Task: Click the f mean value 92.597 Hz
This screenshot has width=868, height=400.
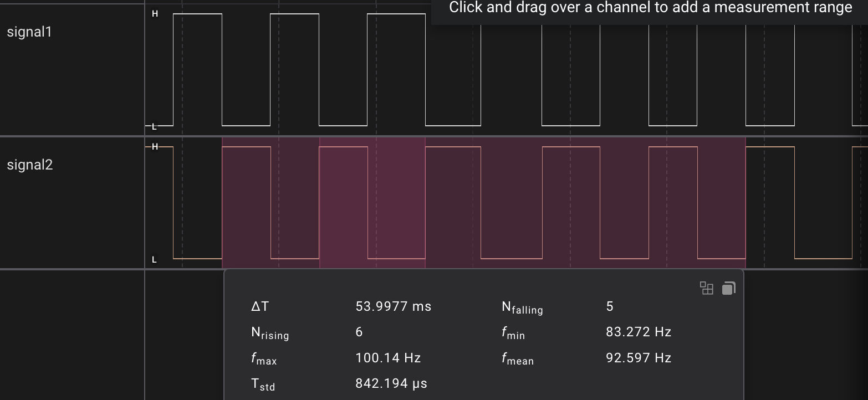Action: (639, 358)
